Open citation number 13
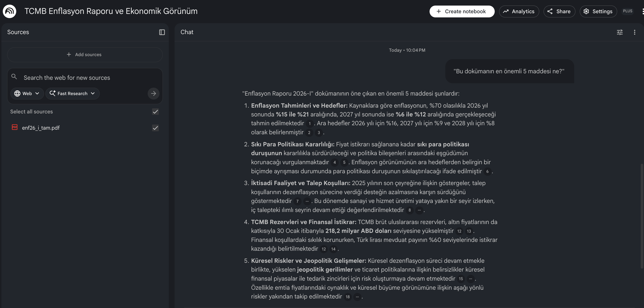 point(469,231)
